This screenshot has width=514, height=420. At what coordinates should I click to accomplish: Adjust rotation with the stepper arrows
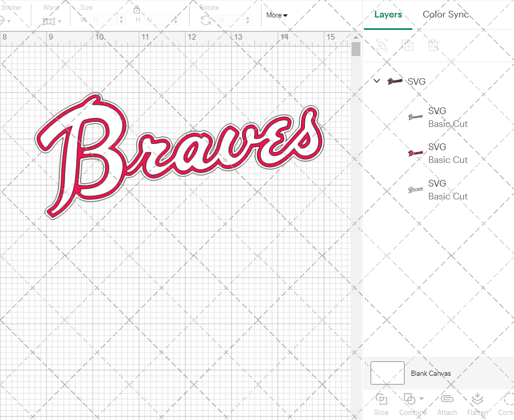pos(248,20)
